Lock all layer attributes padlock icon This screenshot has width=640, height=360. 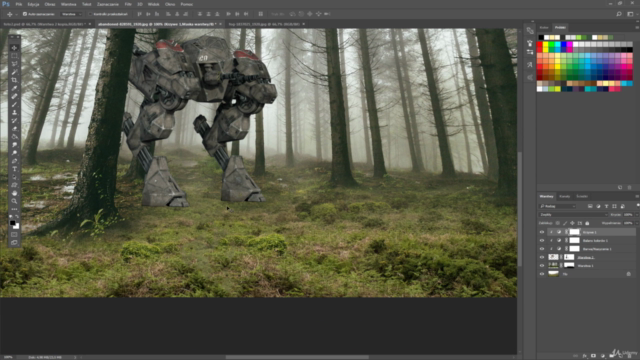tap(587, 223)
